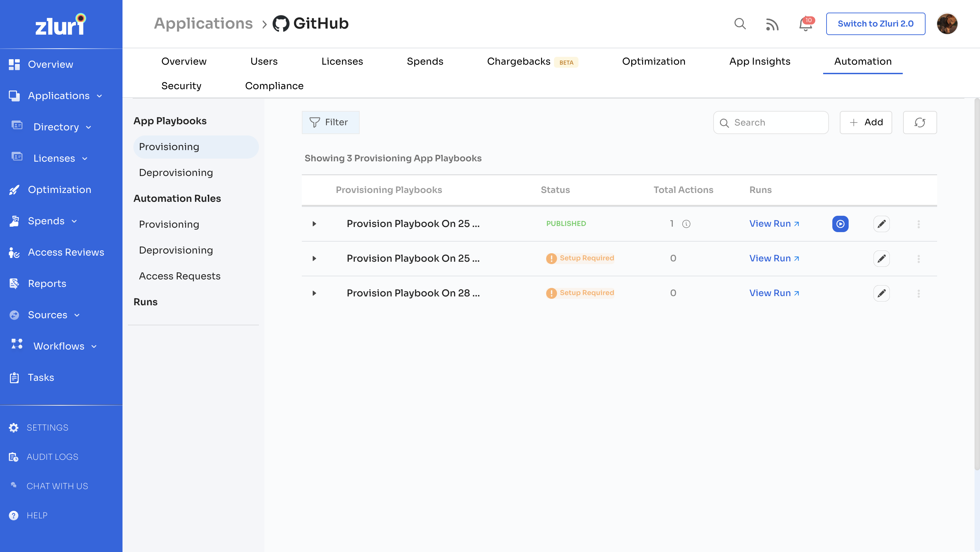Click the Spends sidebar icon
The width and height of the screenshot is (980, 552).
pos(14,221)
